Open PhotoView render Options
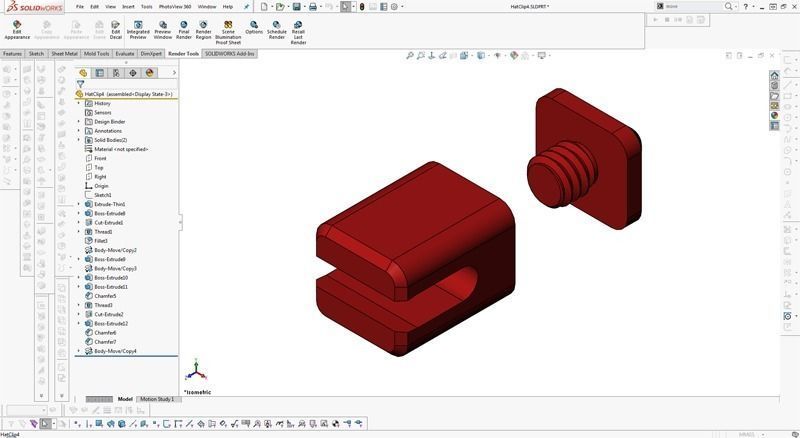This screenshot has height=438, width=800. click(254, 28)
